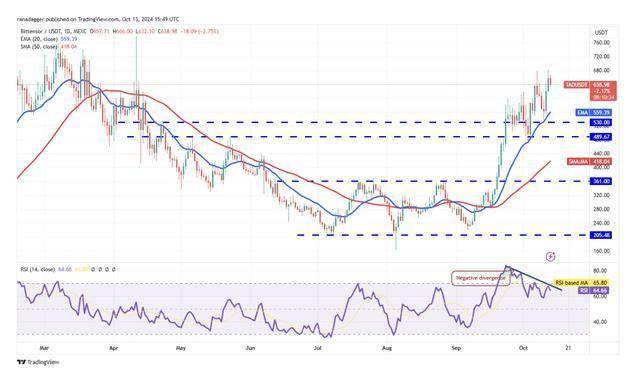Select the RSI divergence trend line
The height and width of the screenshot is (370, 640).
click(534, 278)
